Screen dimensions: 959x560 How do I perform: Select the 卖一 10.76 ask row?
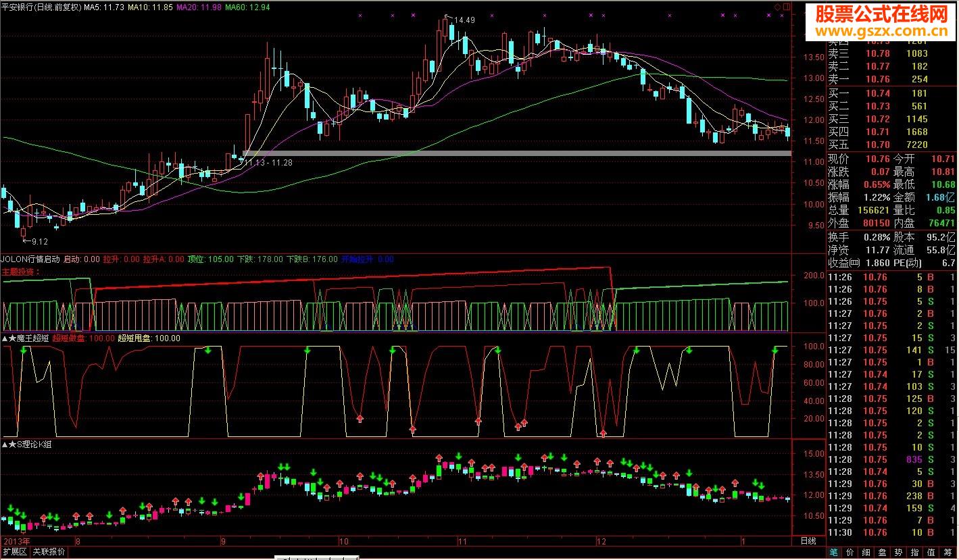tap(892, 79)
